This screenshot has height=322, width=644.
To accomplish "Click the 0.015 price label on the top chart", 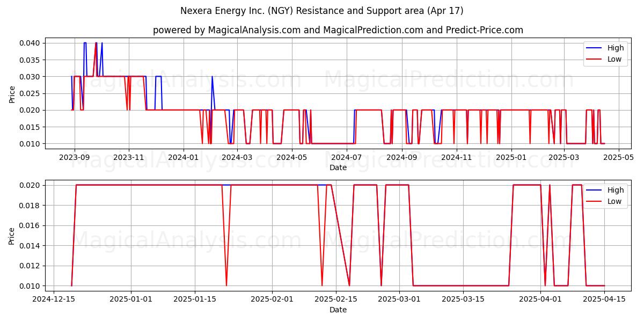I will pos(31,127).
